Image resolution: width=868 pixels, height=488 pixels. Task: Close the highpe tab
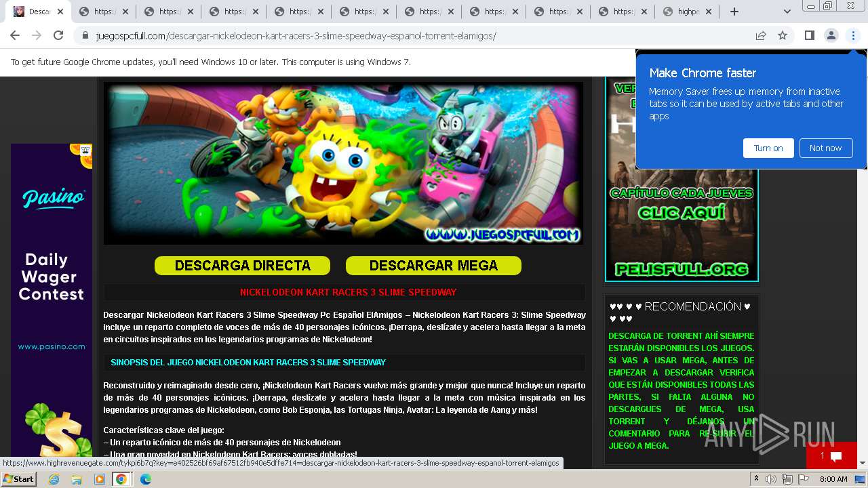(709, 12)
